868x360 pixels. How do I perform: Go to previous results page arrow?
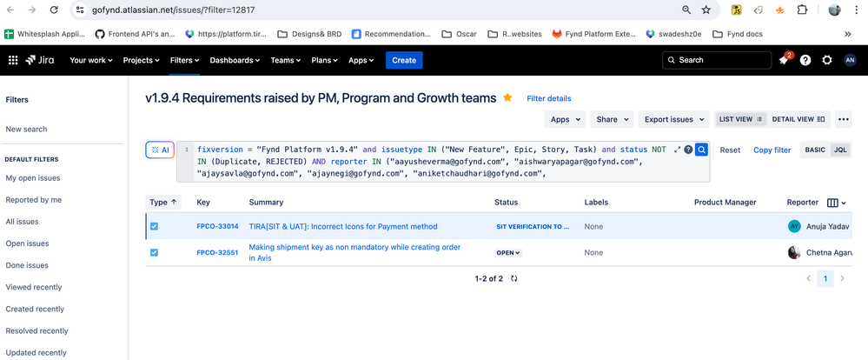808,278
